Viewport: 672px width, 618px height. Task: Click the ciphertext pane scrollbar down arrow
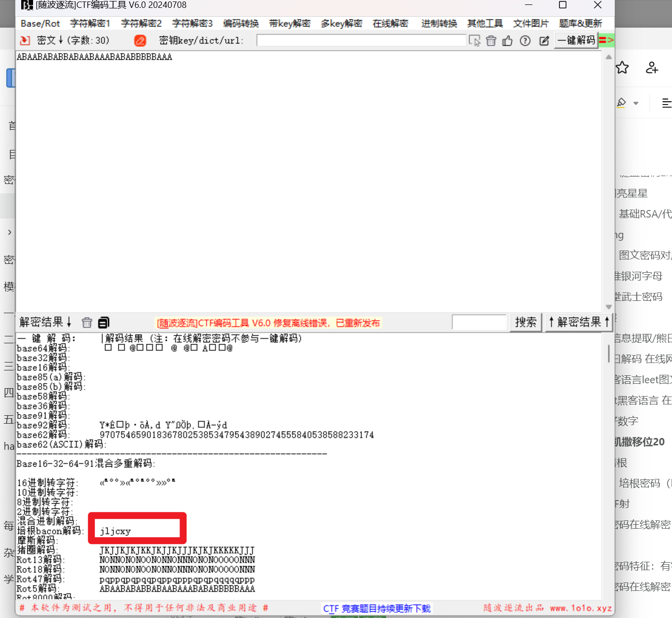click(609, 307)
